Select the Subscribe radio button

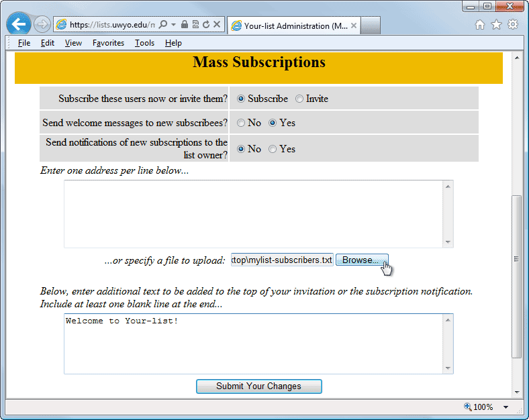(240, 99)
